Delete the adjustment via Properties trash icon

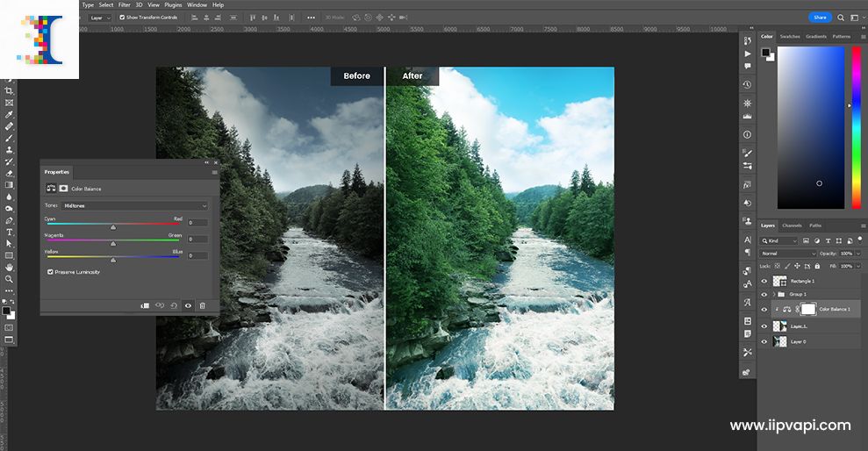tap(203, 305)
